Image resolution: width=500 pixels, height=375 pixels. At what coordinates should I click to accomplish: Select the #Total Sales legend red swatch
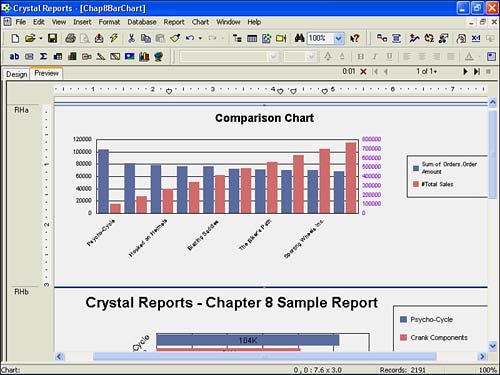(416, 184)
